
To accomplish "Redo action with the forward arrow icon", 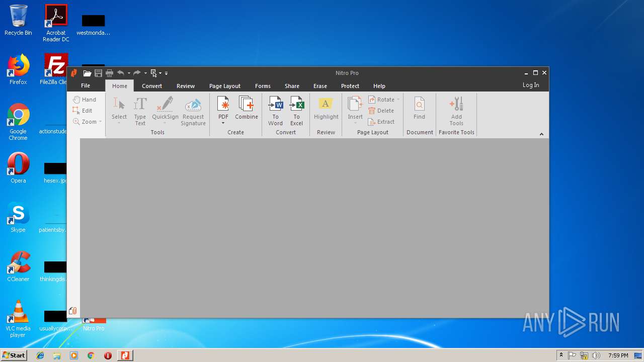I will click(x=137, y=73).
